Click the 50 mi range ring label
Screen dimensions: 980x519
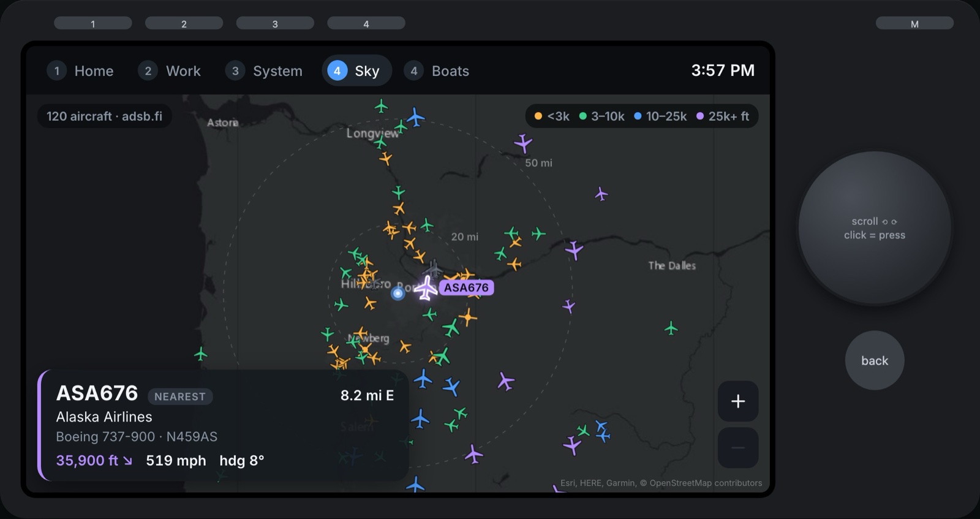(538, 163)
